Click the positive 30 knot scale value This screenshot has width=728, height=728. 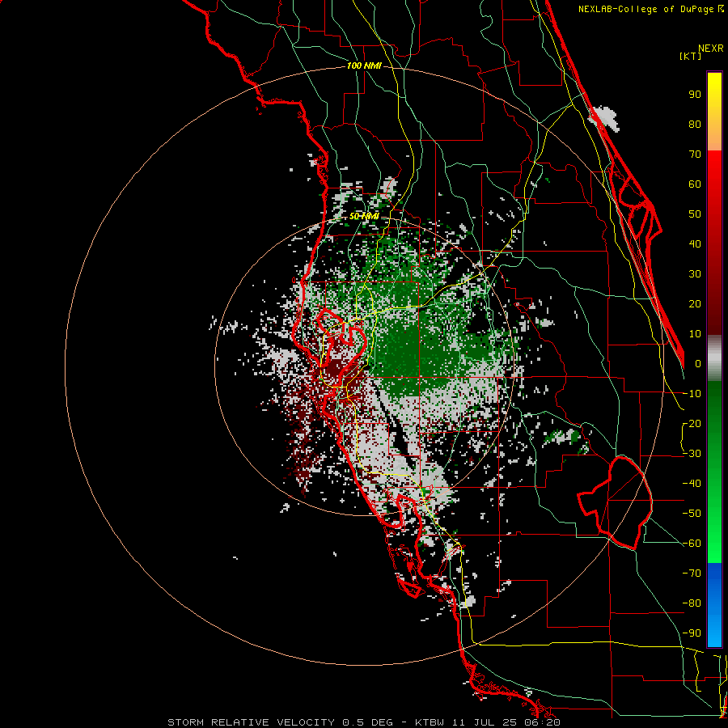point(695,274)
